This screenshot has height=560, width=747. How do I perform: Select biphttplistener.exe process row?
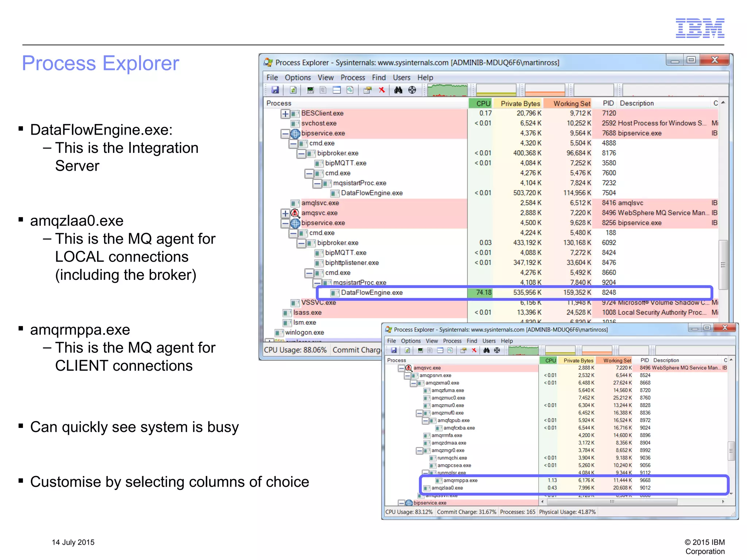click(491, 263)
